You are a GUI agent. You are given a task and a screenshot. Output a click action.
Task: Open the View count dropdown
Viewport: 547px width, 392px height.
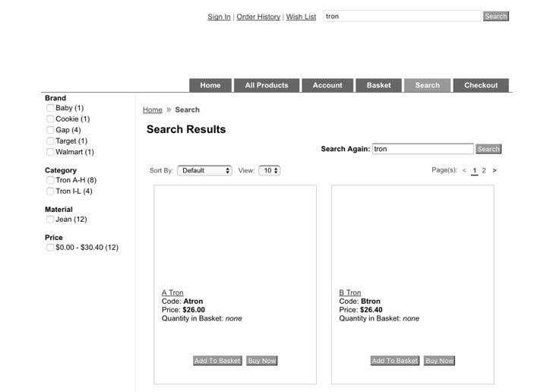click(269, 170)
